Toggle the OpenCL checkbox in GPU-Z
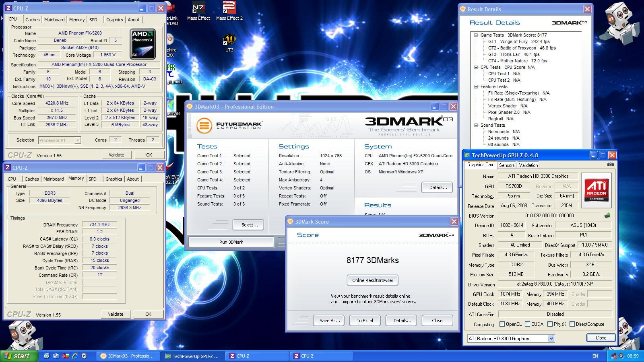 502,324
